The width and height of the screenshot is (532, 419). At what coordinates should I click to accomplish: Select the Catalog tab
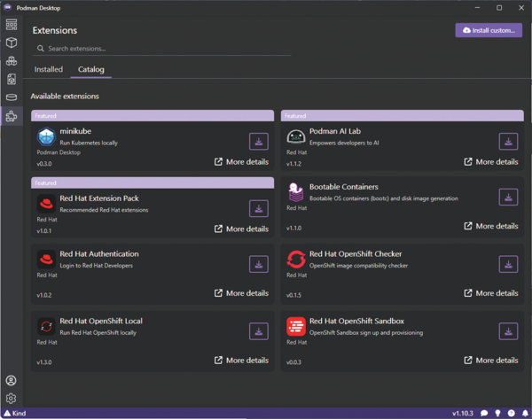(91, 69)
